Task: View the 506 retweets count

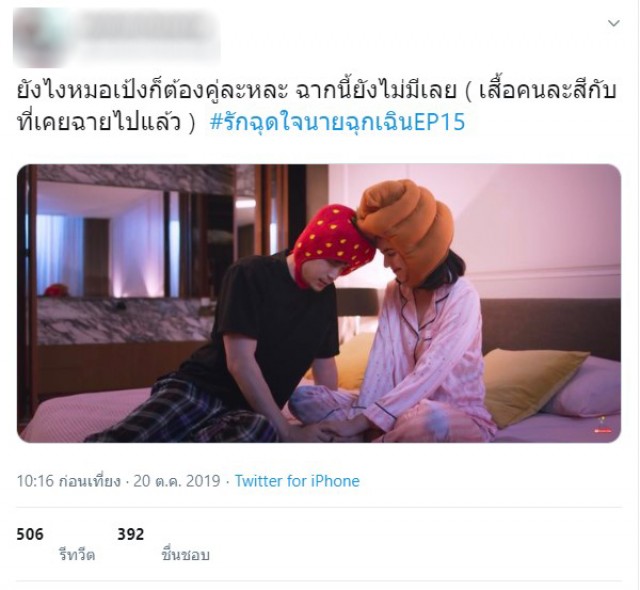Action: 30,534
